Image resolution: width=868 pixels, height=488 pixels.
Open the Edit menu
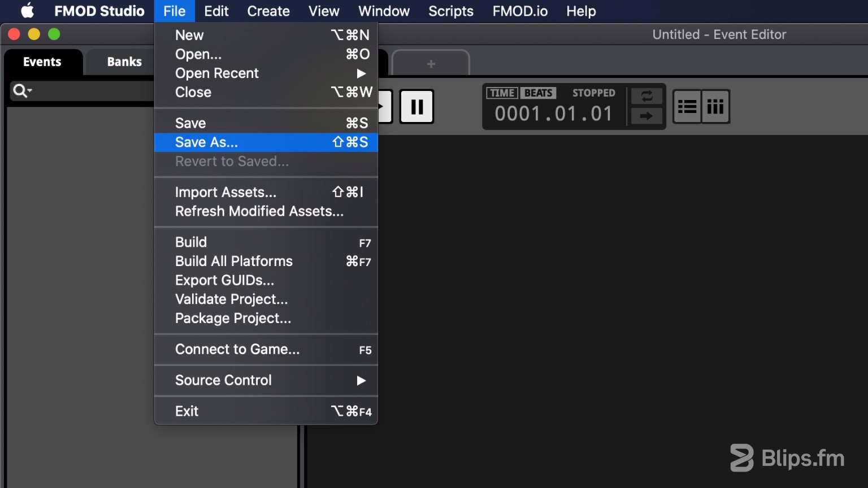pyautogui.click(x=216, y=11)
